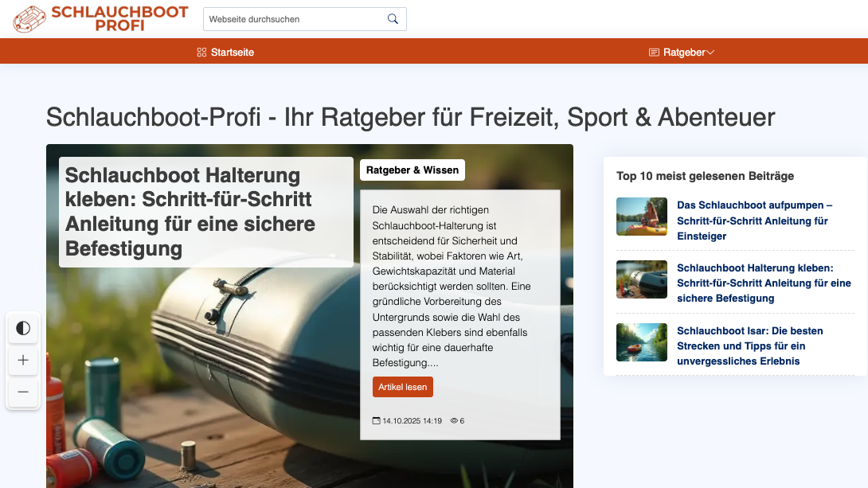
Task: Click the eye icon showing 6 views
Action: click(x=452, y=420)
